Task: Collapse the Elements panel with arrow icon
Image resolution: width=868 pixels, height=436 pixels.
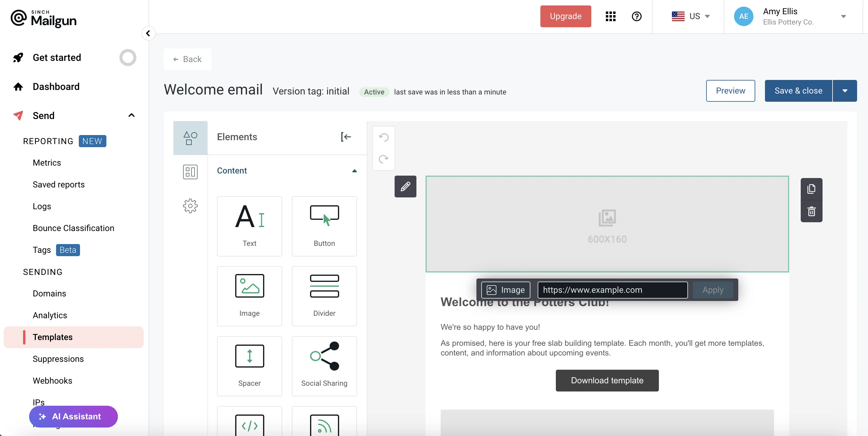Action: coord(346,137)
